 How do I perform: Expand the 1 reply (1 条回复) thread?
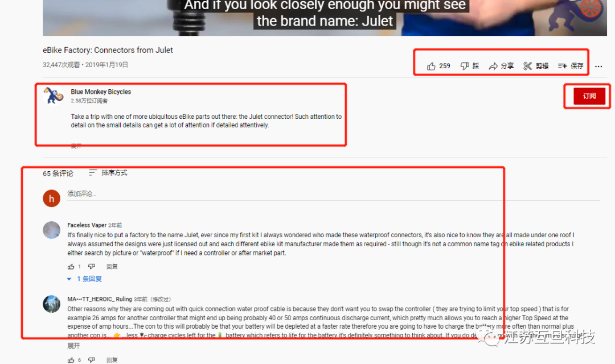click(84, 279)
